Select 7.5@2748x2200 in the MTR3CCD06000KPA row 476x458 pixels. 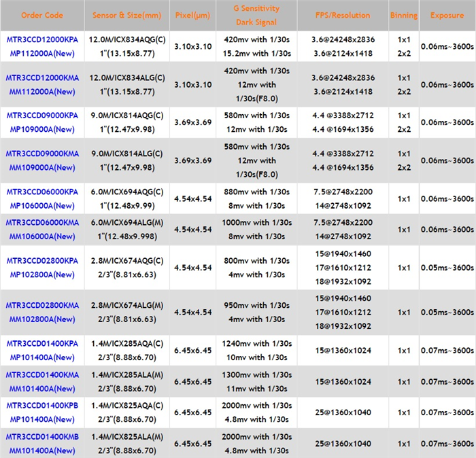pos(343,192)
